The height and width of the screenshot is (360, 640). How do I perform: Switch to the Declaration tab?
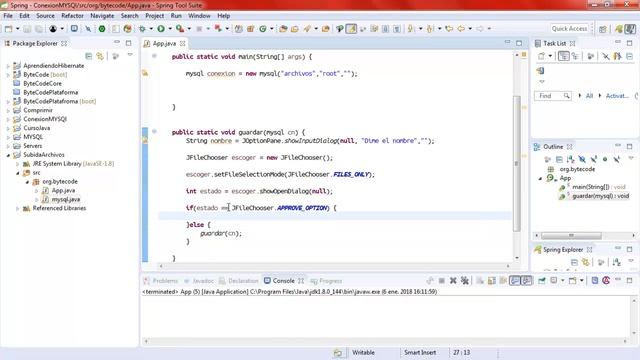click(239, 281)
